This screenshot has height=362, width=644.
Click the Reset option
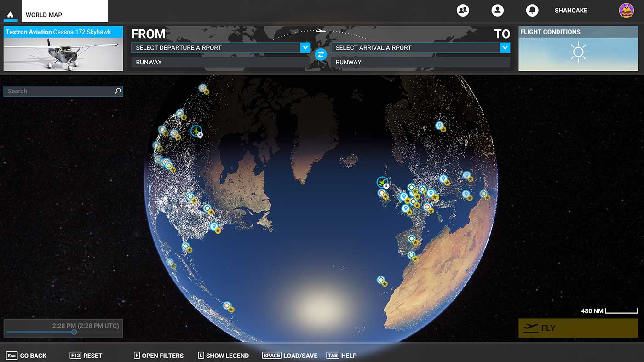pos(86,356)
